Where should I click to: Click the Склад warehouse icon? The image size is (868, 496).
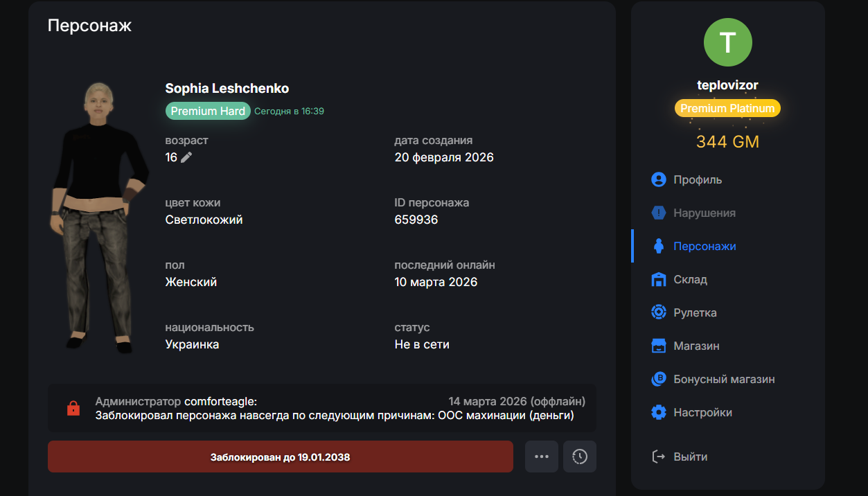pyautogui.click(x=658, y=279)
